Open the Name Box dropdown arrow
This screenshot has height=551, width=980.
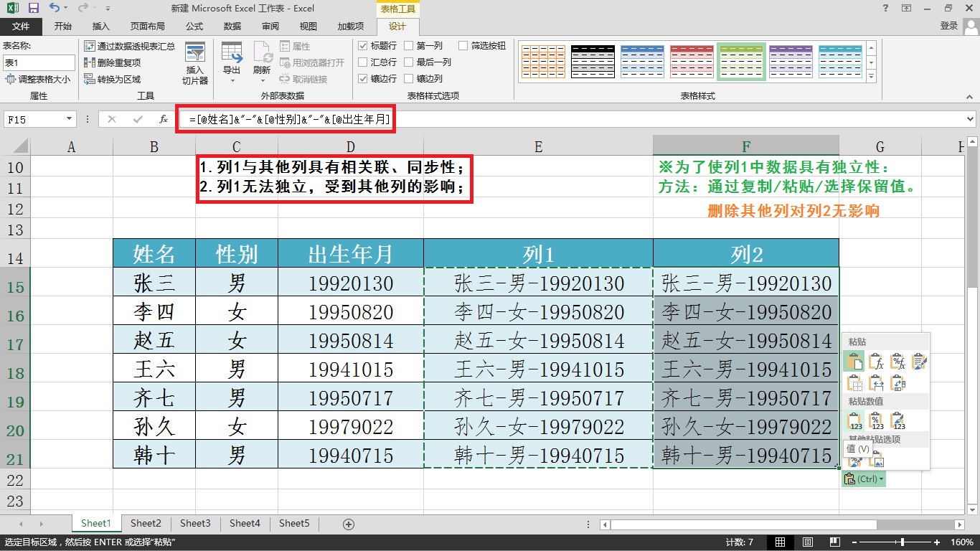point(69,119)
